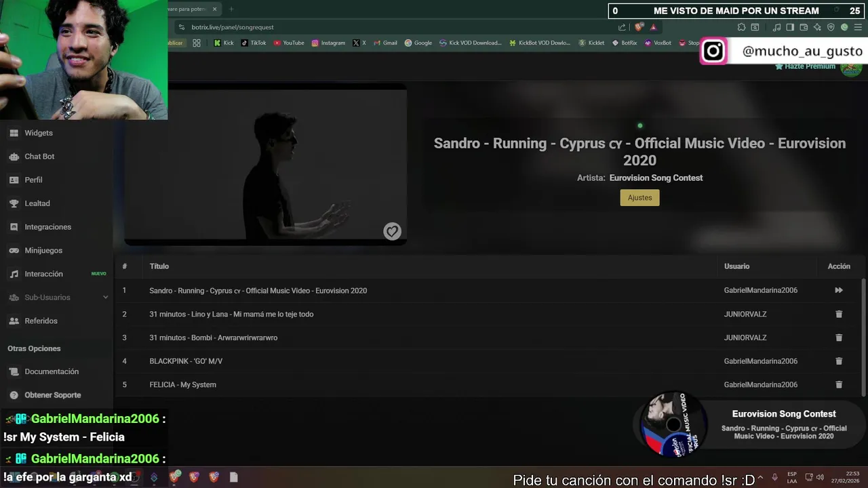This screenshot has height=488, width=868.
Task: Click the Integraciones puzzle icon
Action: pyautogui.click(x=14, y=227)
